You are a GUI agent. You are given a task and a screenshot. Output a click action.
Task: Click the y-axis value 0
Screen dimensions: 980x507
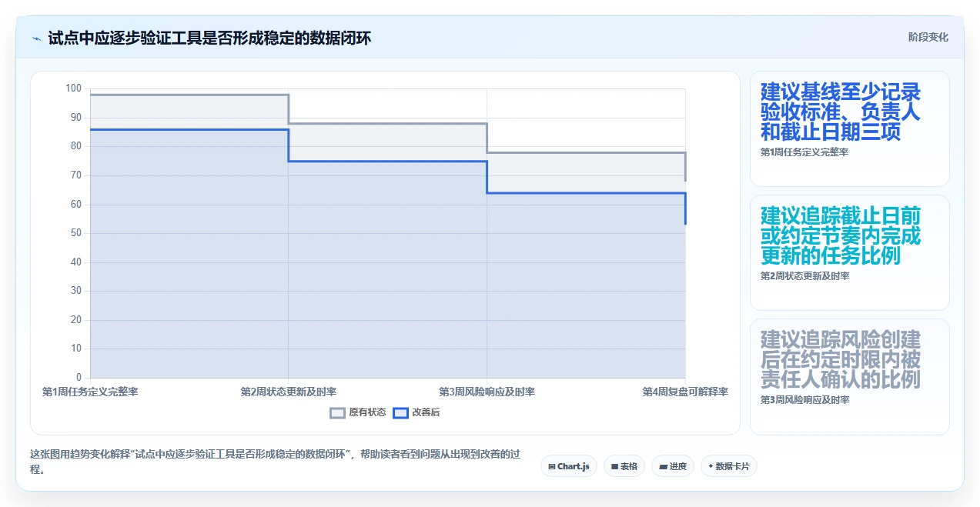click(x=79, y=378)
